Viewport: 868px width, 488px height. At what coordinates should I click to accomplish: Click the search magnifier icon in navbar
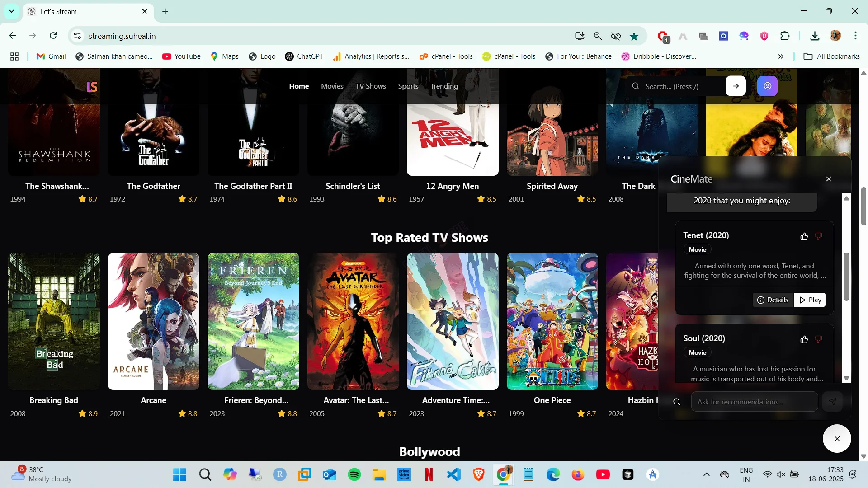point(636,86)
